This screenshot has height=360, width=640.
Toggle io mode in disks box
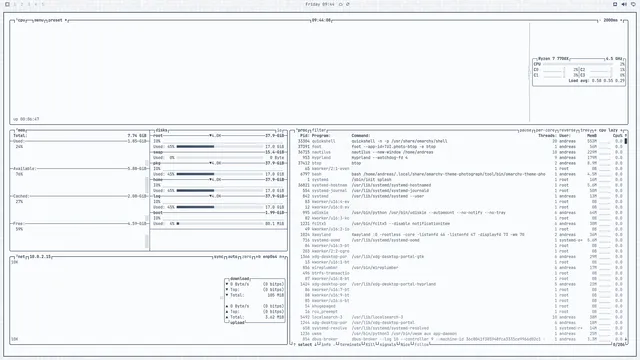point(280,130)
